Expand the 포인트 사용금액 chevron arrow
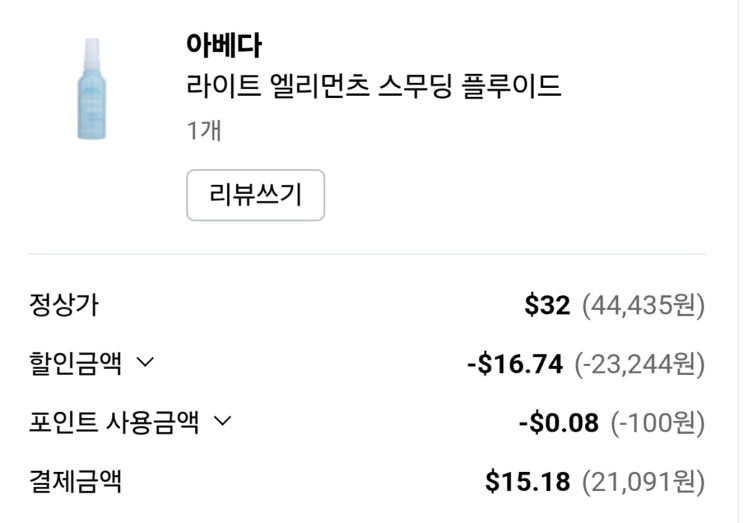 click(x=222, y=422)
